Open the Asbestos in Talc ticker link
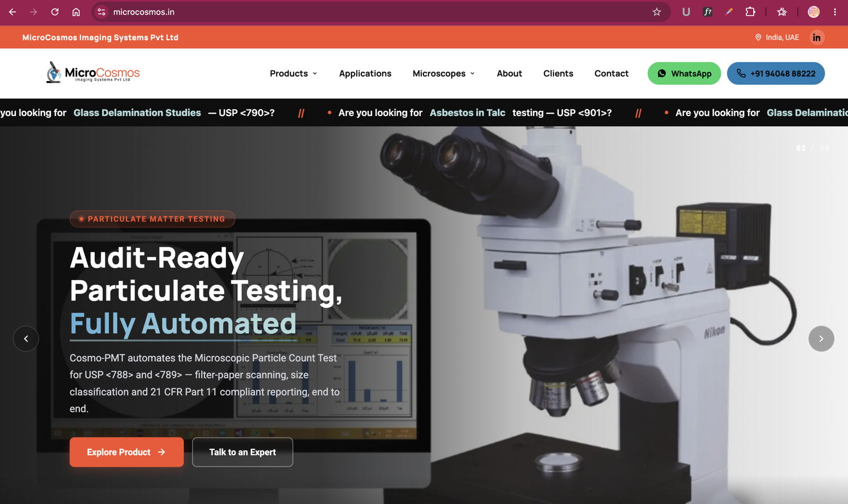The image size is (848, 504). (x=467, y=113)
